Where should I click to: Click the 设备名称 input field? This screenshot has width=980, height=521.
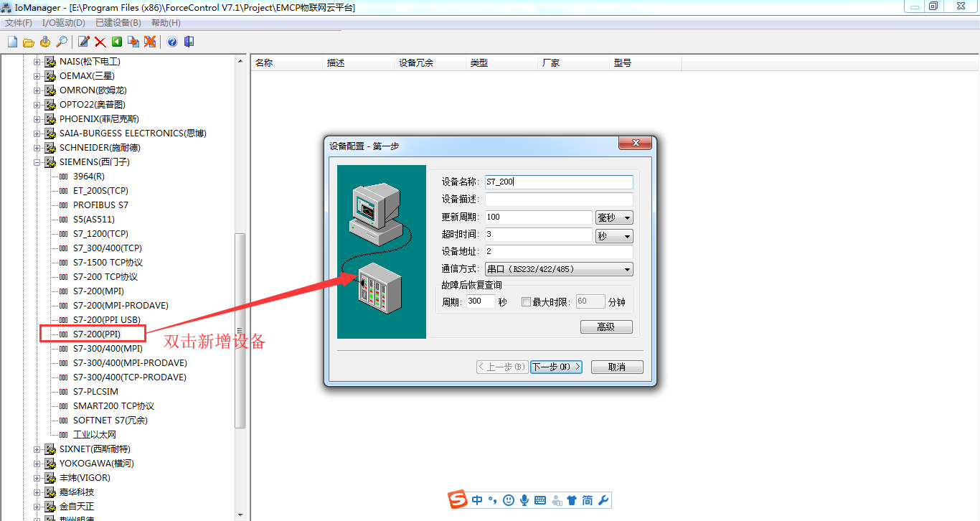click(559, 182)
